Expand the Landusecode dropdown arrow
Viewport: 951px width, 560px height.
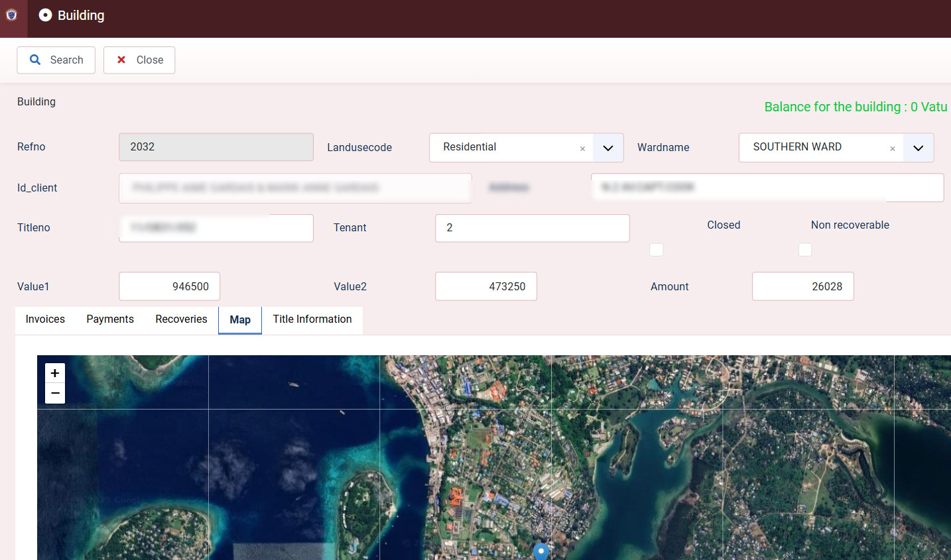[x=608, y=148]
